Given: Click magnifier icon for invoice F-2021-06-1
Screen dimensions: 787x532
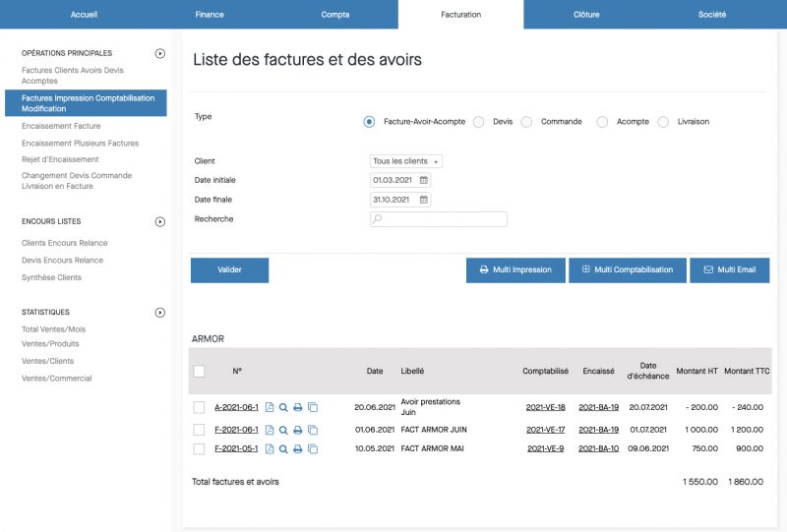Looking at the screenshot, I should click(283, 430).
